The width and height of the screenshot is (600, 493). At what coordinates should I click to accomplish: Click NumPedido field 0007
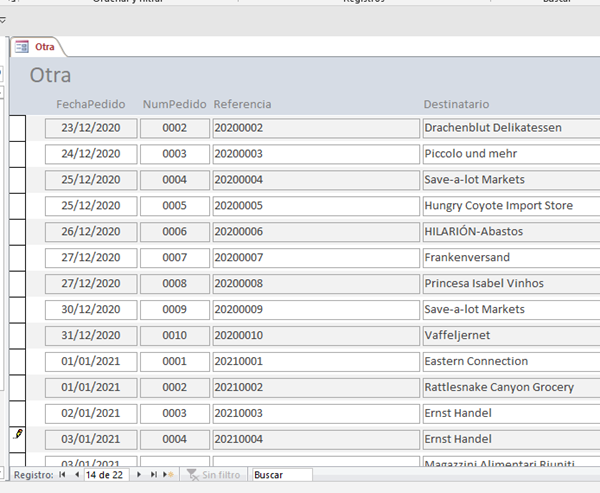(175, 258)
